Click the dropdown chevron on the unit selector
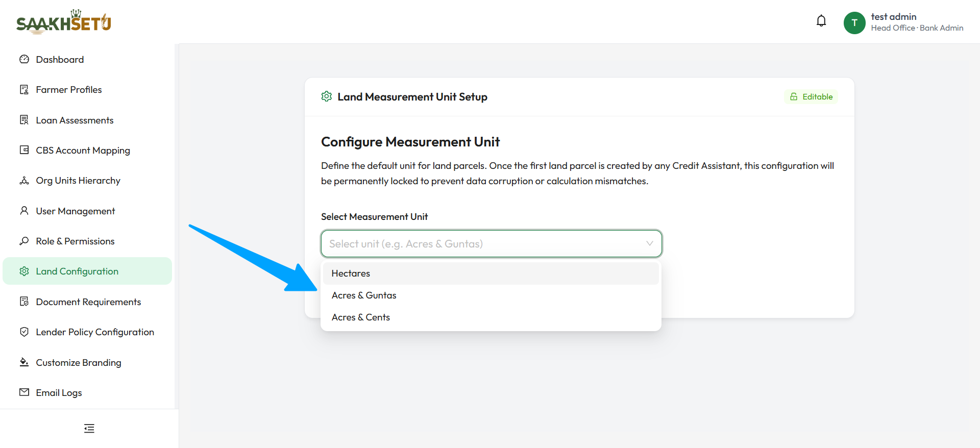 coord(650,243)
